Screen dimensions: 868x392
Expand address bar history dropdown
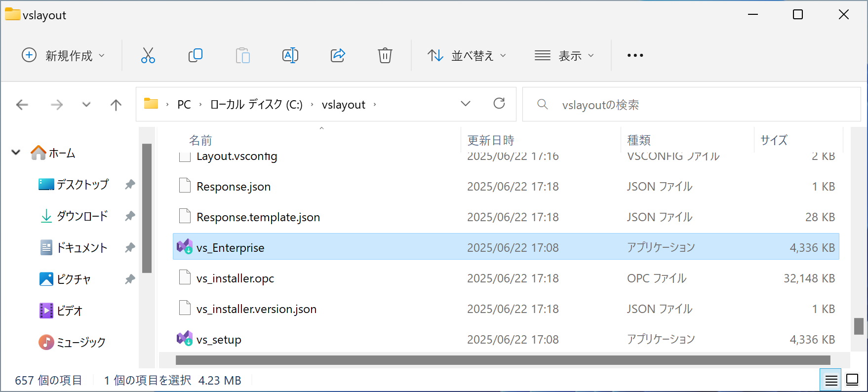click(465, 104)
